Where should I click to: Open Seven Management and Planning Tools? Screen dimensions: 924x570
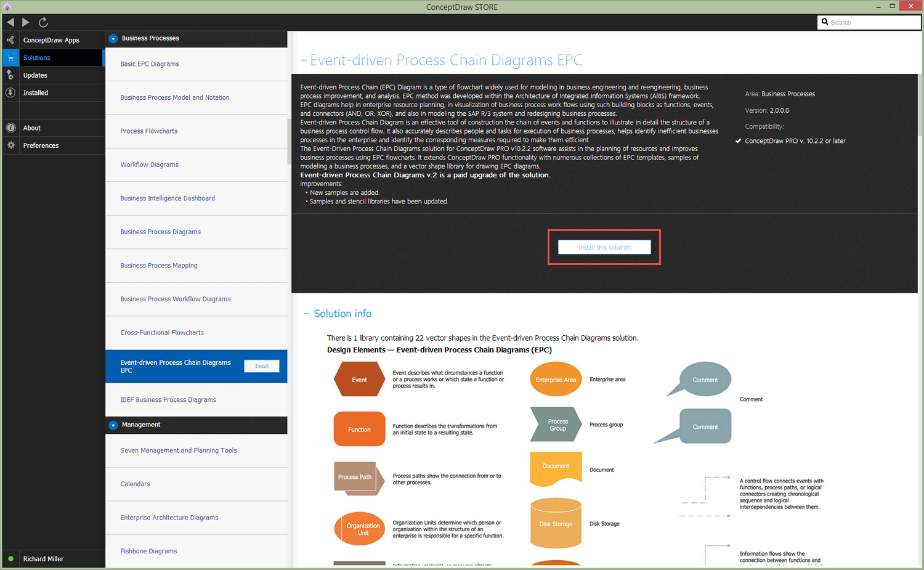[x=197, y=450]
